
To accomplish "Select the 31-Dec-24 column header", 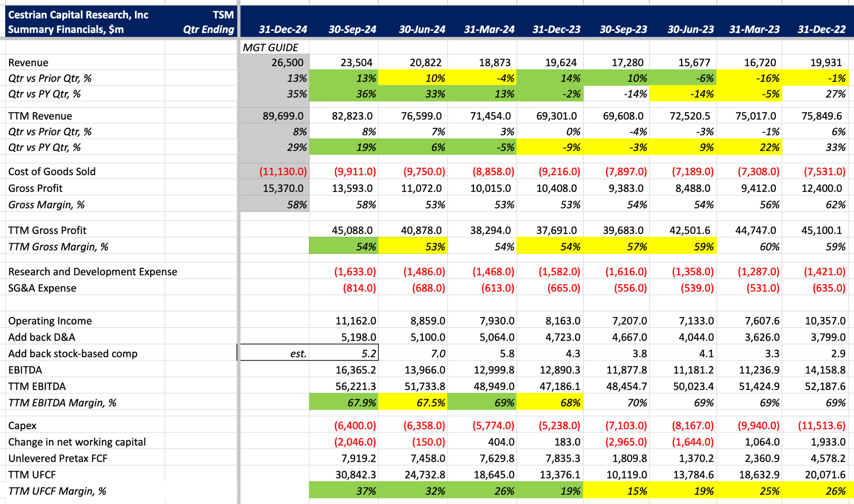I will click(283, 29).
